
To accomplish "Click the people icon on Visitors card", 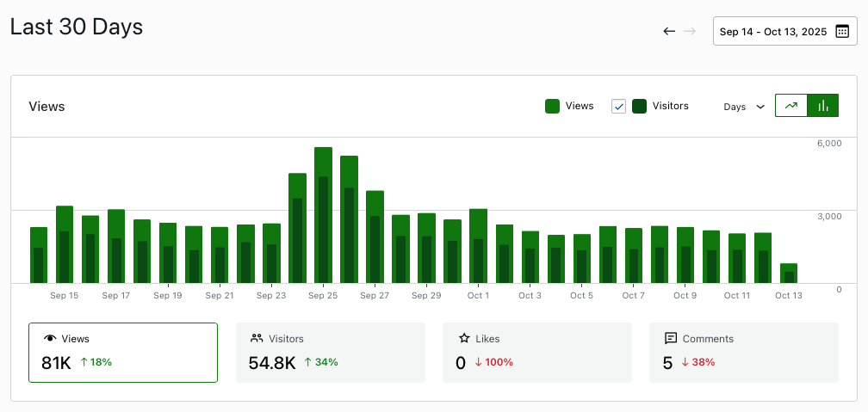I will pyautogui.click(x=256, y=339).
